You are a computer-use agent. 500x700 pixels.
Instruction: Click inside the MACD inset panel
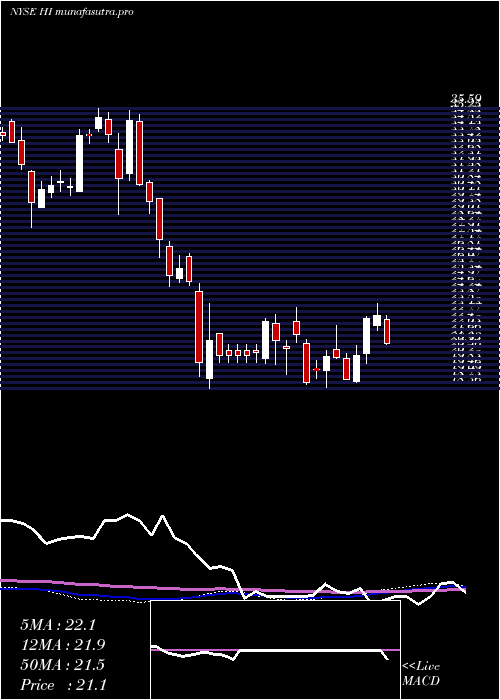[275, 650]
